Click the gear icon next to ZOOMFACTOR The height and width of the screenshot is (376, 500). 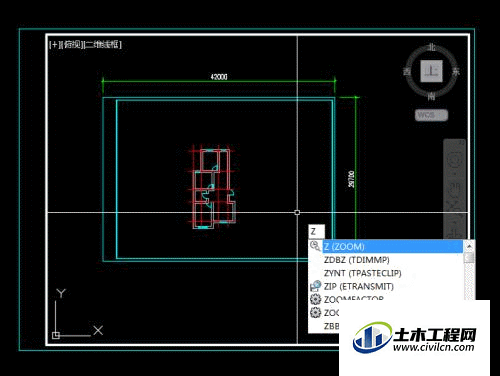tap(315, 299)
